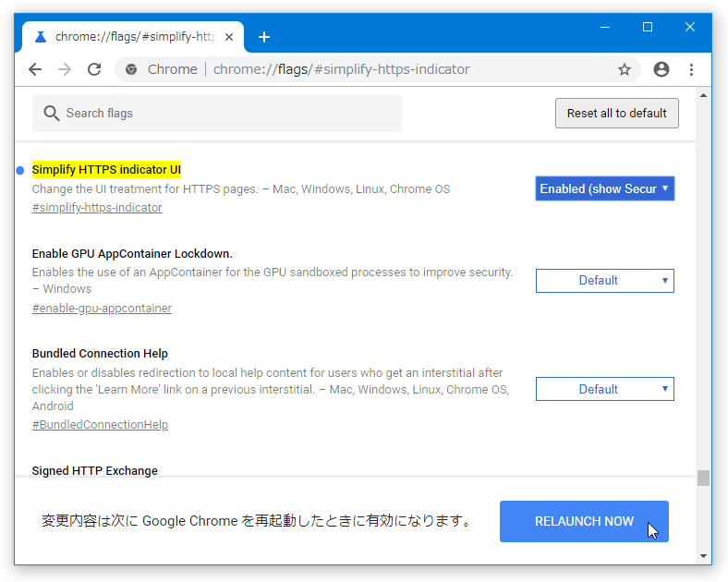Bookmark this page with the star icon
This screenshot has height=582, width=728.
click(625, 69)
